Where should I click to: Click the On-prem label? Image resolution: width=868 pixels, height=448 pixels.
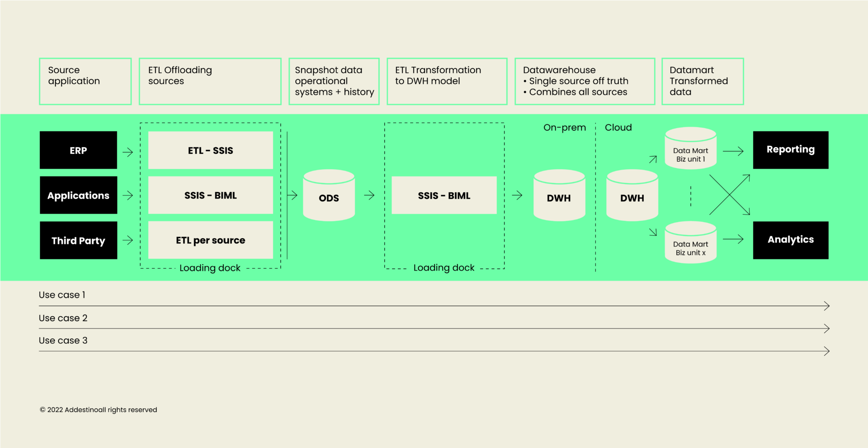point(565,128)
